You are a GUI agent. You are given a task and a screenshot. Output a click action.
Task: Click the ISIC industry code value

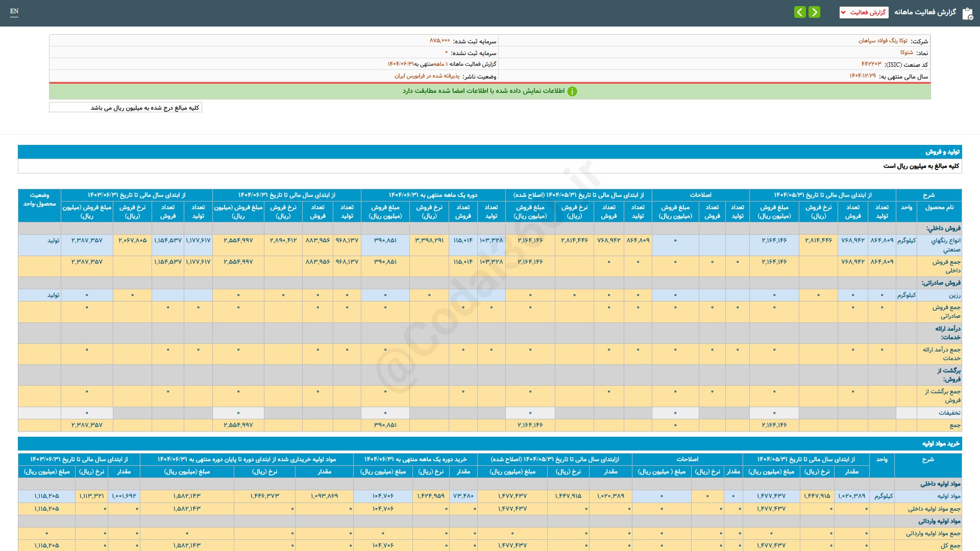tap(871, 64)
